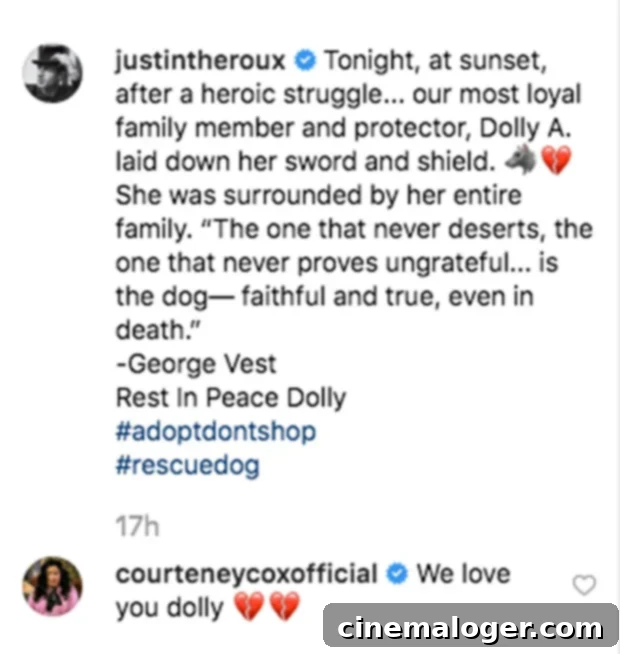
Task: Click the 'Rest In Peace Dolly' line
Action: pyautogui.click(x=231, y=397)
